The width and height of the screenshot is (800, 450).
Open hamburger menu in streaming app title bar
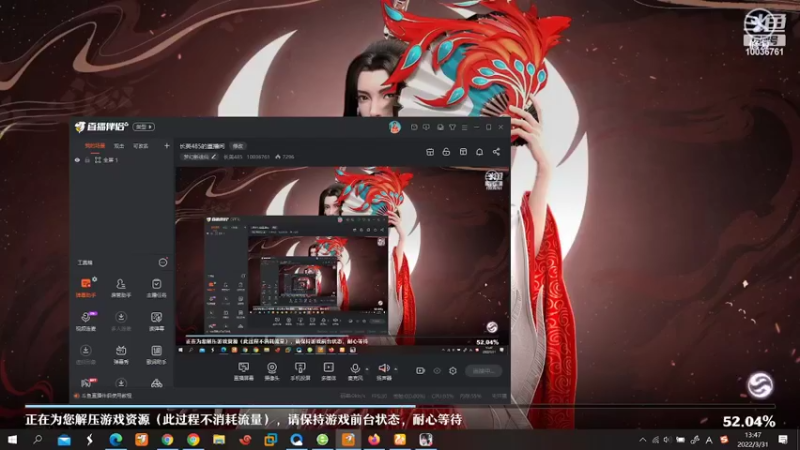464,127
